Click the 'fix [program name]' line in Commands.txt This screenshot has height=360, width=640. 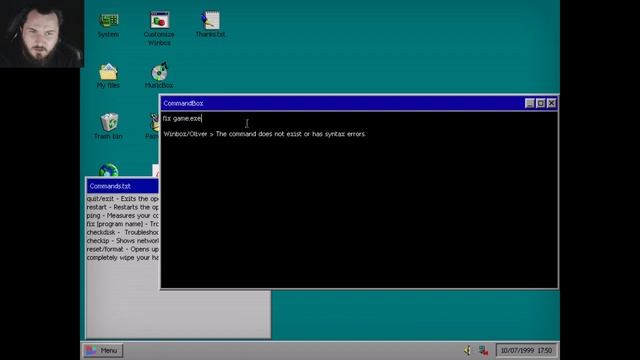[x=122, y=224]
